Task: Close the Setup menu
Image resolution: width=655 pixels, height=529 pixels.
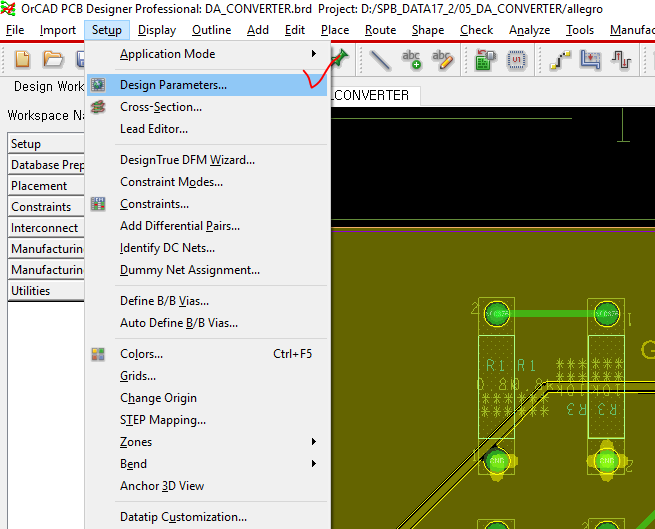Action: click(x=107, y=30)
